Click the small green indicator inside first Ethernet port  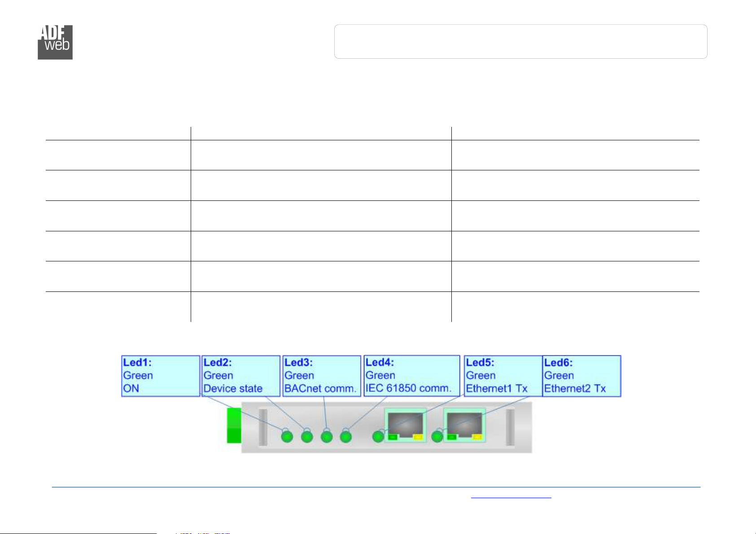click(393, 437)
